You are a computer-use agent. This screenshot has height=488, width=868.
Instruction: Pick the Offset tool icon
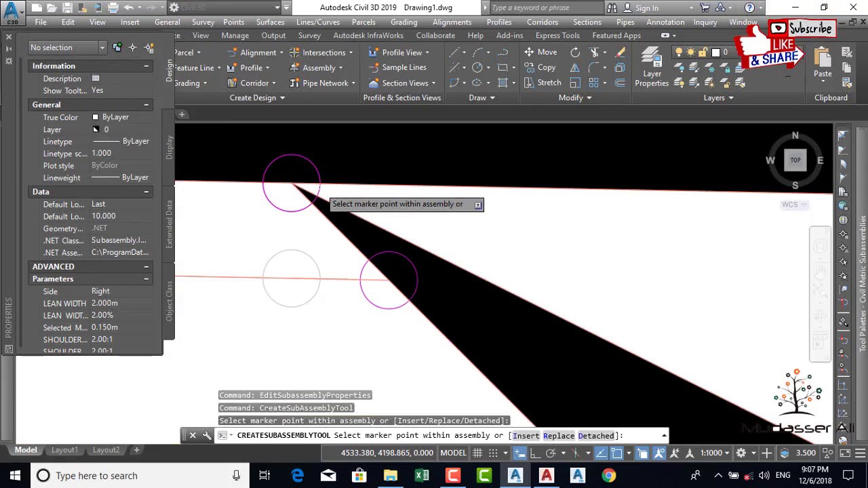[620, 83]
